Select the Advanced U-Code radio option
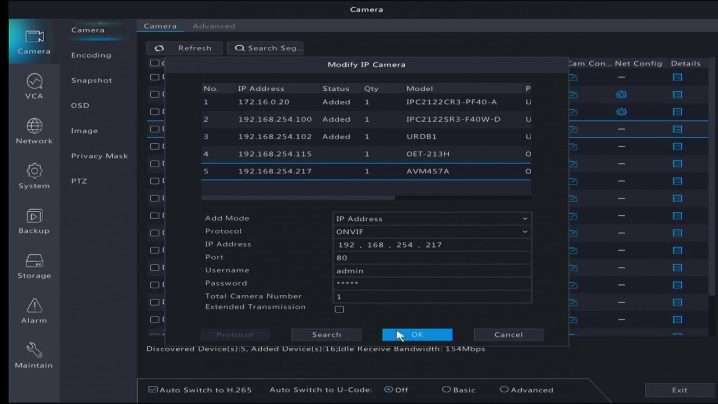The height and width of the screenshot is (404, 718). pyautogui.click(x=504, y=390)
